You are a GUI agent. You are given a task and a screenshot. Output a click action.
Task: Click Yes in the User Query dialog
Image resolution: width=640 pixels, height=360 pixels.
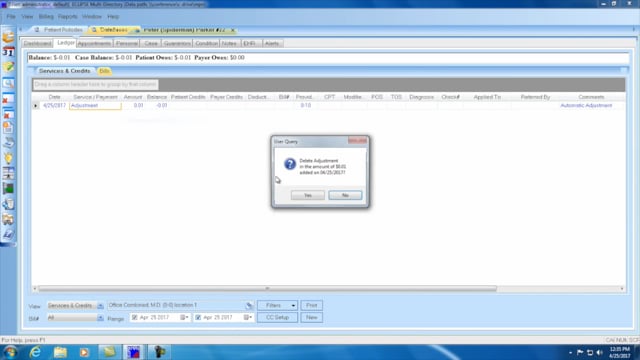(x=308, y=195)
